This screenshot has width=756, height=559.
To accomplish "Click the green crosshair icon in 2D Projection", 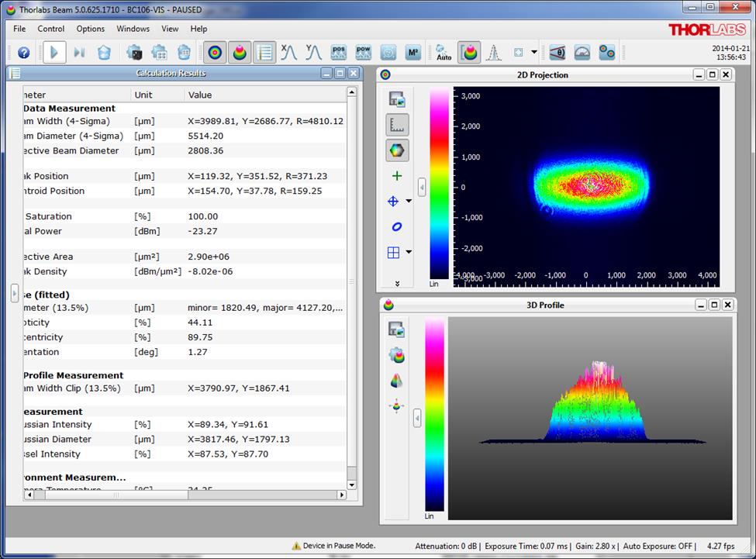I will click(397, 176).
